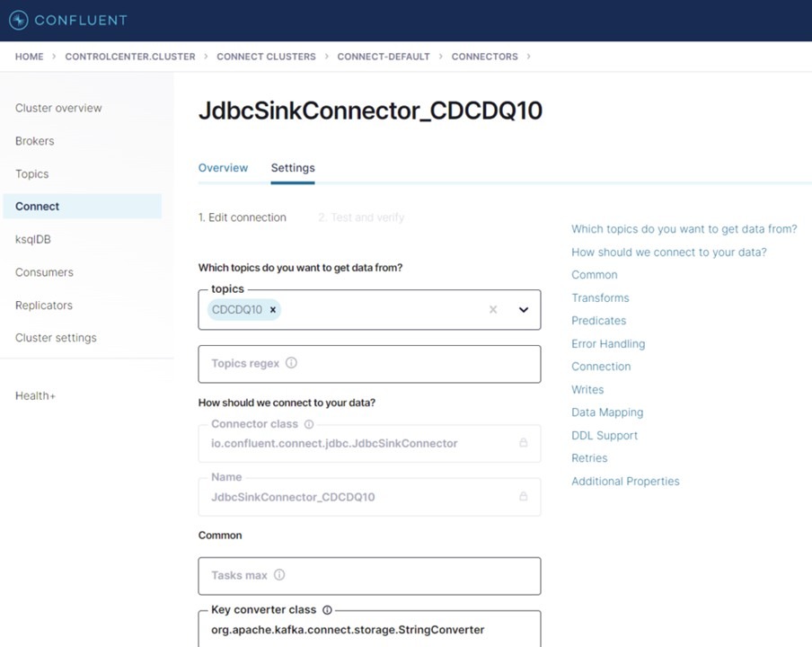Image resolution: width=812 pixels, height=647 pixels.
Task: Click the lock icon in the Name field
Action: tap(524, 496)
